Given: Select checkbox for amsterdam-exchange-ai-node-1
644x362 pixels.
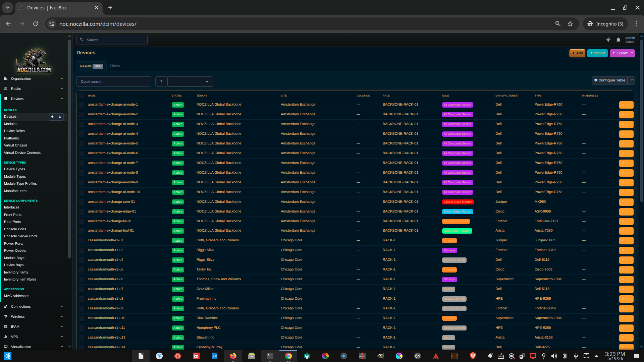Looking at the screenshot, I should (81, 105).
